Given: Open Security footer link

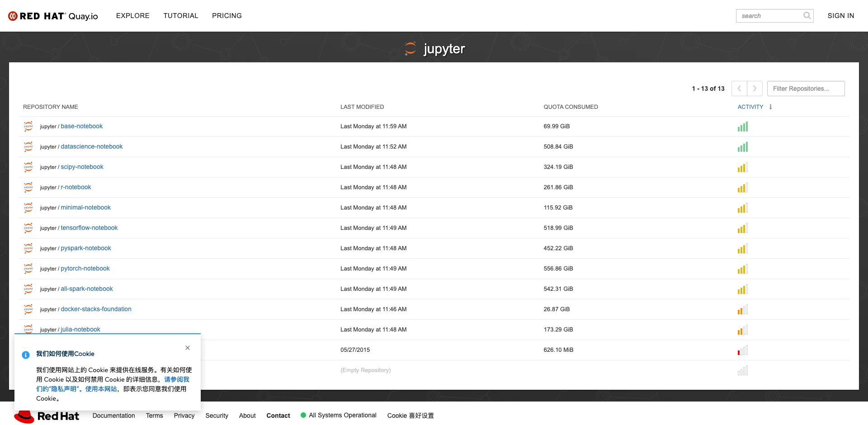Looking at the screenshot, I should pos(217,416).
